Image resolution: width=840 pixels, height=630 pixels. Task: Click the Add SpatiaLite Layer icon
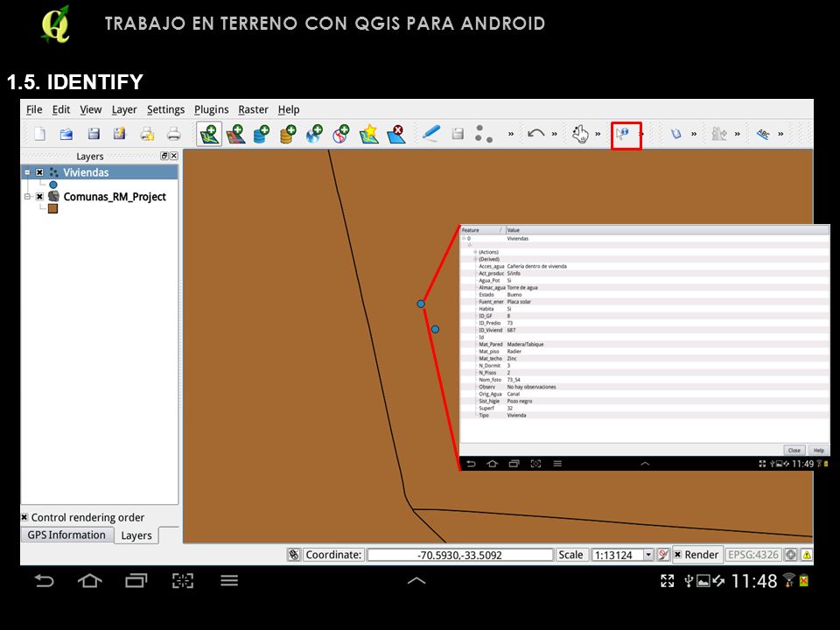pyautogui.click(x=288, y=133)
